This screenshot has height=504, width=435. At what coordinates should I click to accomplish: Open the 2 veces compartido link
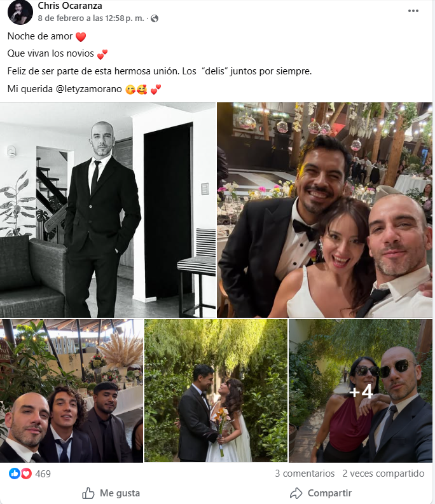pyautogui.click(x=383, y=473)
